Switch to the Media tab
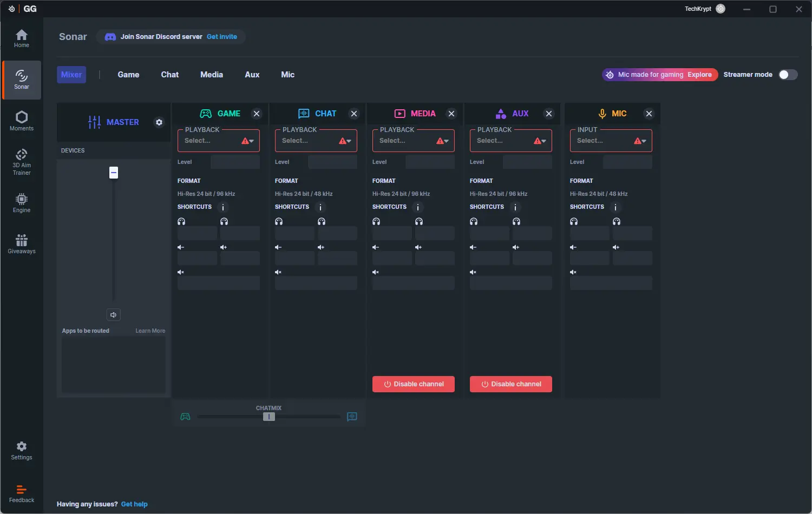The height and width of the screenshot is (514, 812). 212,75
